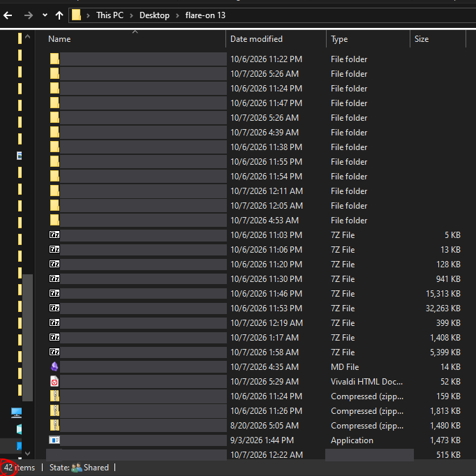Select 'This PC' in the breadcrumb path
Screen dimensions: 476x476
click(x=110, y=15)
